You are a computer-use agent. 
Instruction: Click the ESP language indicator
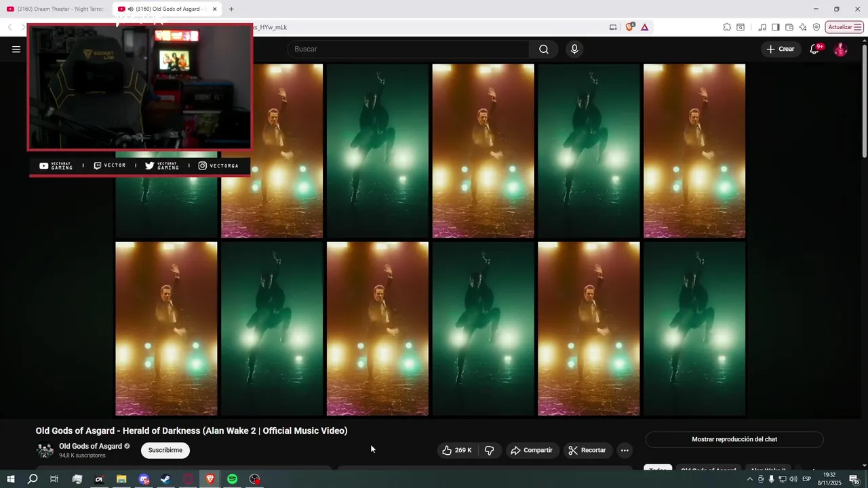pos(807,479)
